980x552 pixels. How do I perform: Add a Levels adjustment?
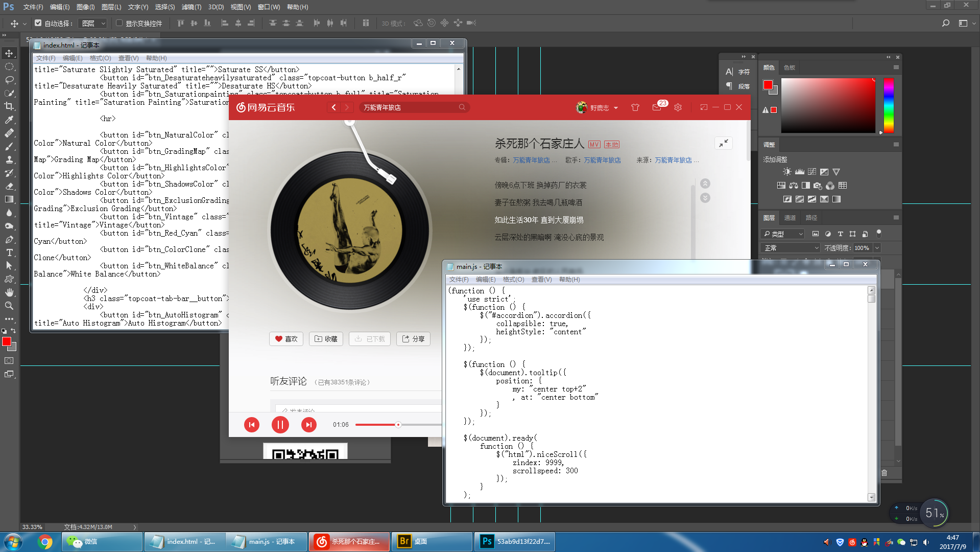coord(800,172)
